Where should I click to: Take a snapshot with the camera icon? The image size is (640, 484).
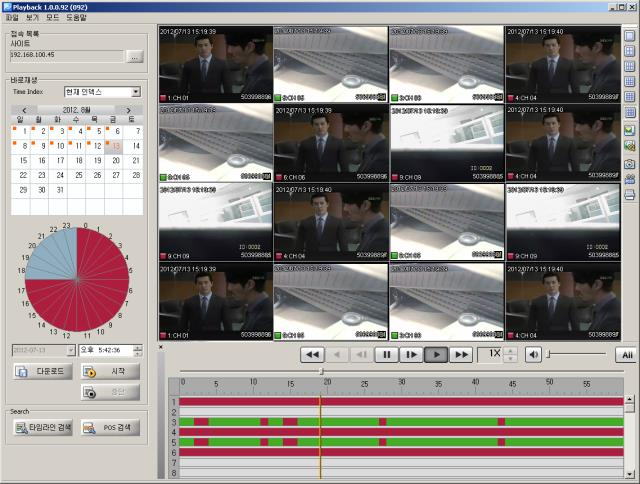pyautogui.click(x=629, y=164)
